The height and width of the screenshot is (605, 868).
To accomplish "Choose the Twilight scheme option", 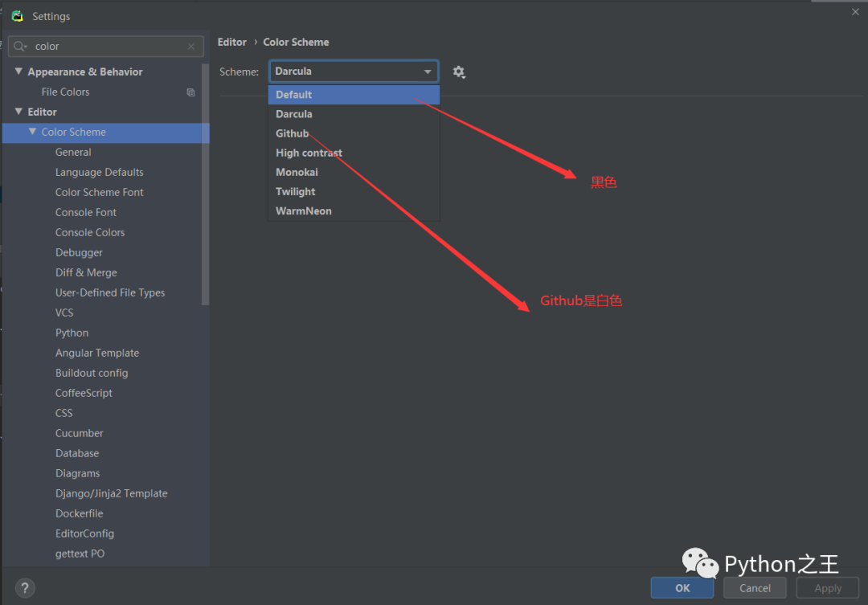I will click(354, 191).
